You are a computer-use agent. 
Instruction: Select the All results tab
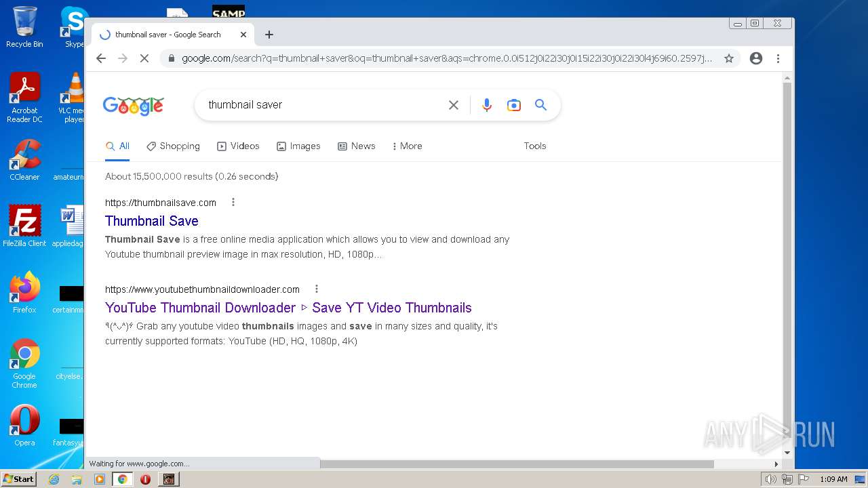[117, 146]
